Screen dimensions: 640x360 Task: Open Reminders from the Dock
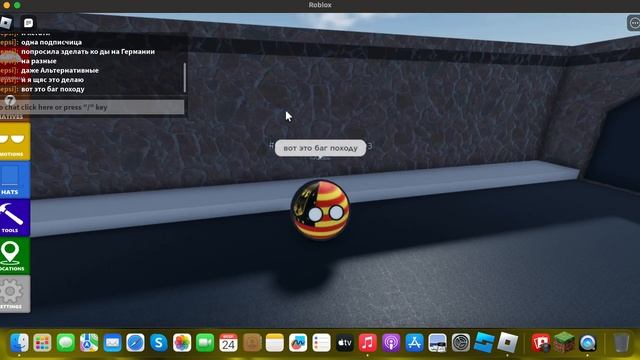point(321,342)
